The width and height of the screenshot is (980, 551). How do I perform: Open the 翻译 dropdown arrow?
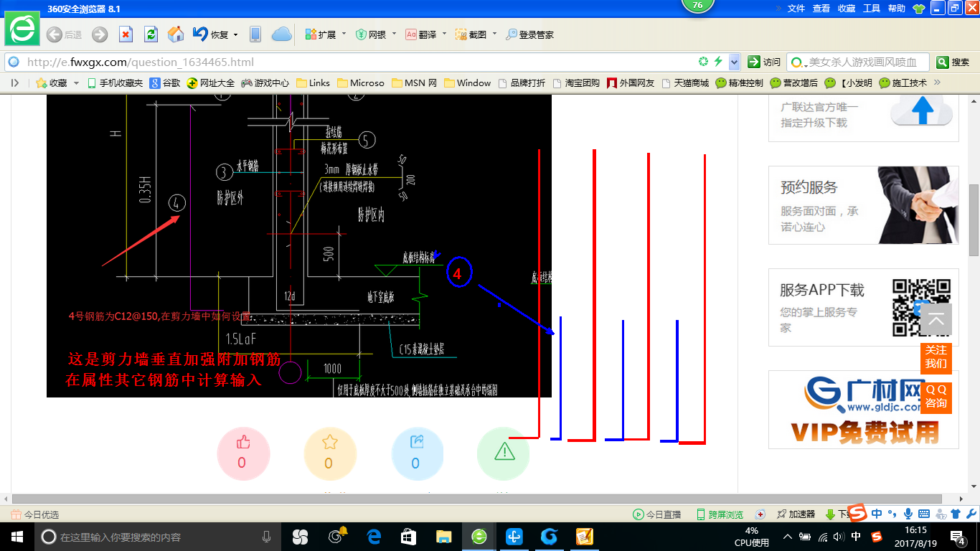coord(444,34)
